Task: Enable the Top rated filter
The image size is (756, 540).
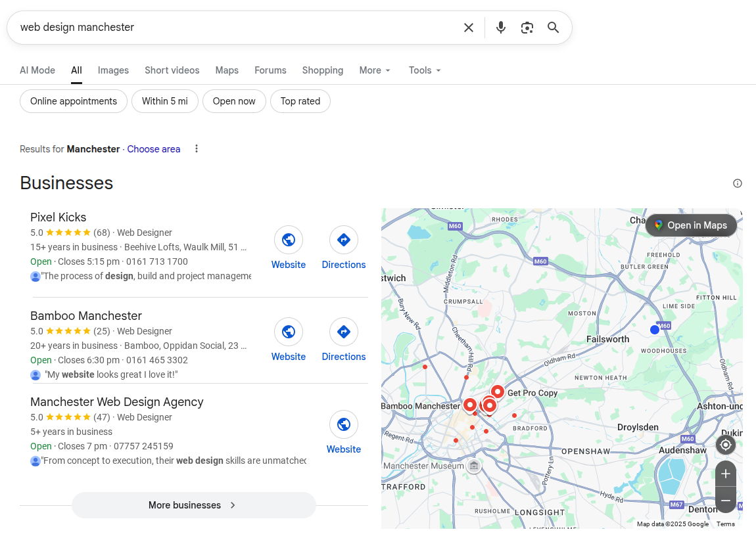Action: coord(300,101)
